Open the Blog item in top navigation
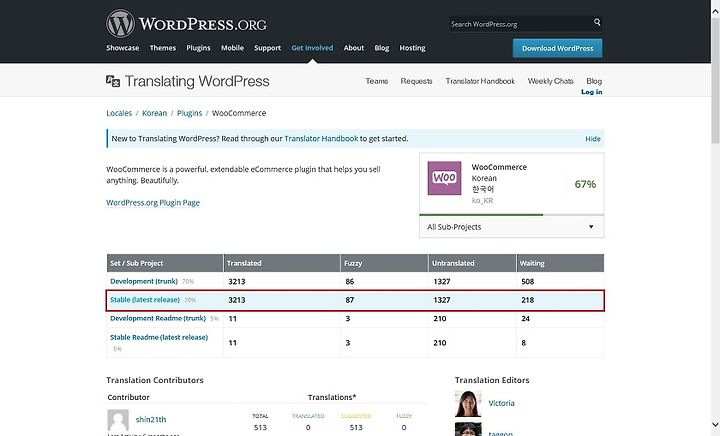720x436 pixels. click(382, 48)
